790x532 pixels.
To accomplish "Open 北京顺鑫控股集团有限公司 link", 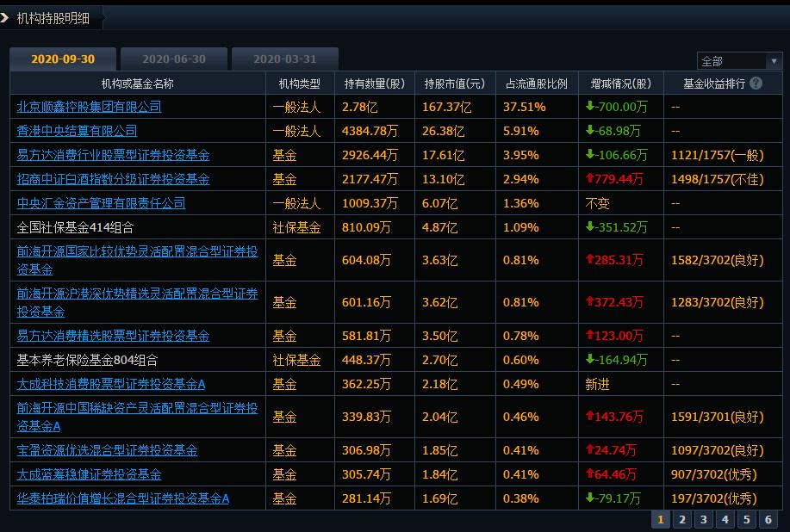I will pos(90,107).
